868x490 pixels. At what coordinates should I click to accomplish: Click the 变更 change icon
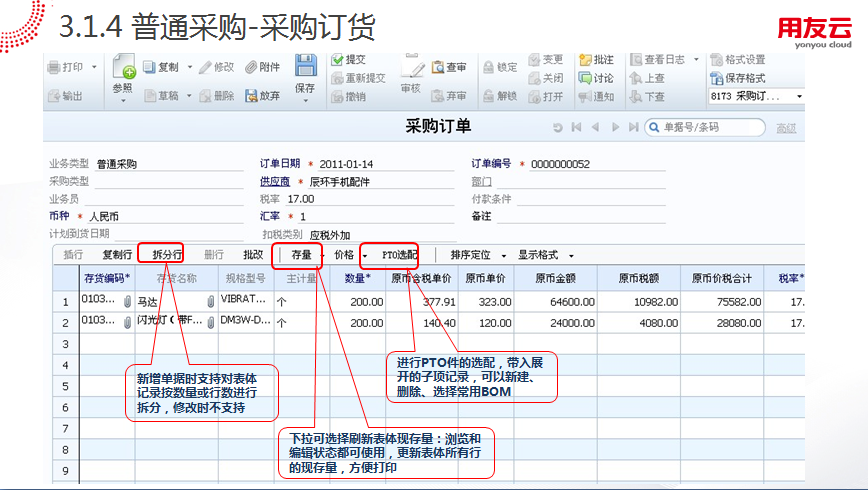point(534,59)
